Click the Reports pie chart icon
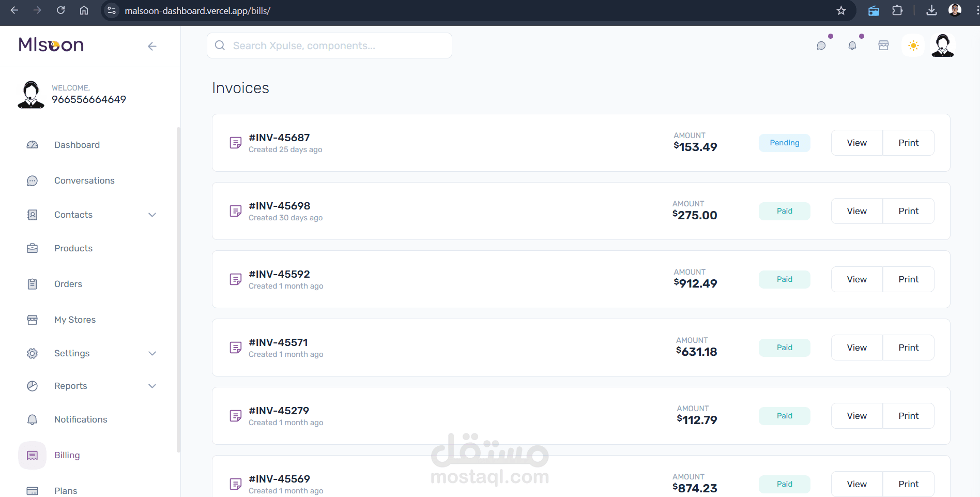The image size is (980, 497). click(32, 386)
